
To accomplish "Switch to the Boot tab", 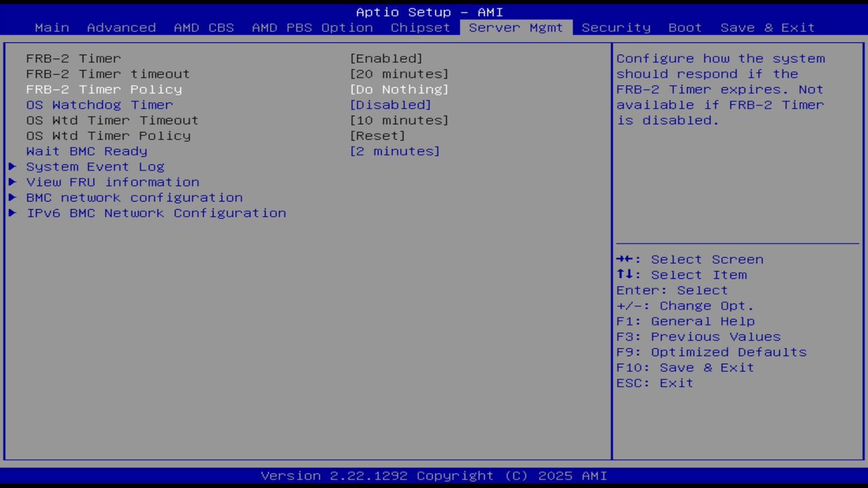I will pos(685,28).
